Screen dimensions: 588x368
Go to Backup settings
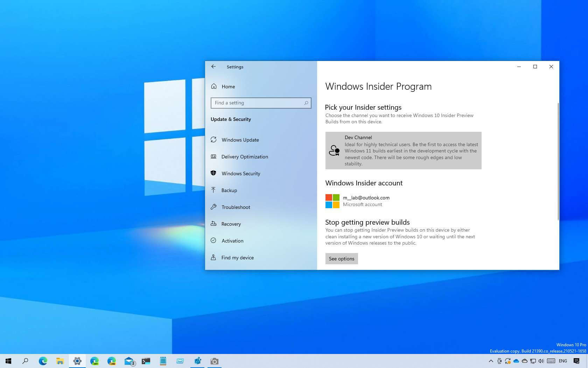pos(229,190)
